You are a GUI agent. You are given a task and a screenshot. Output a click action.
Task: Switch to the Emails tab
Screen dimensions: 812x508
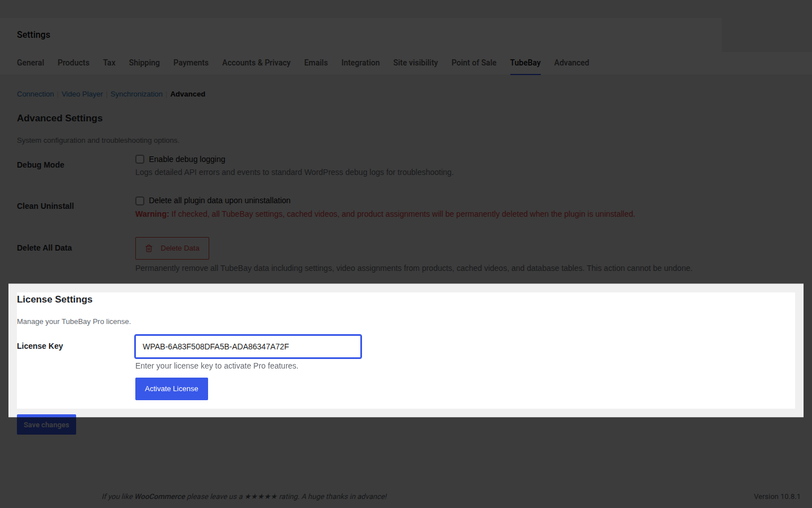[316, 63]
